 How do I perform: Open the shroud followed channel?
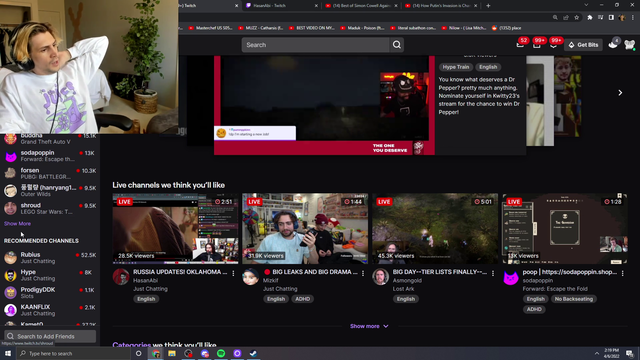tap(50, 208)
